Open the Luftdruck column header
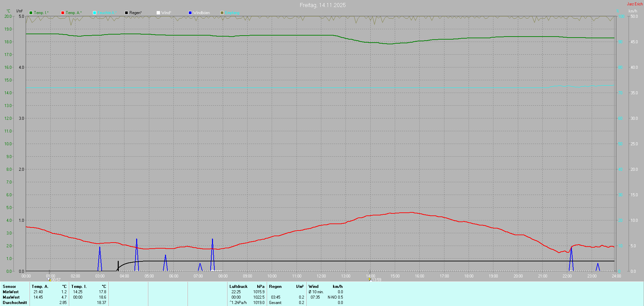 pos(238,287)
